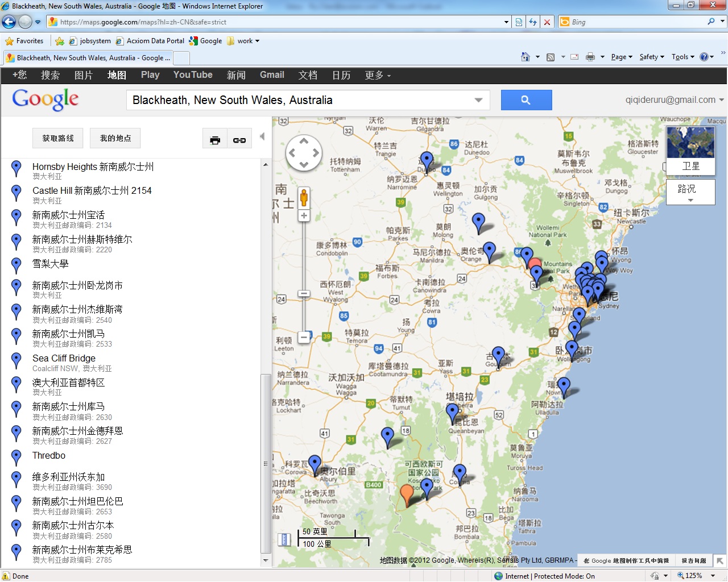Click the 我的地点 my places button
The image size is (728, 582).
(x=115, y=138)
